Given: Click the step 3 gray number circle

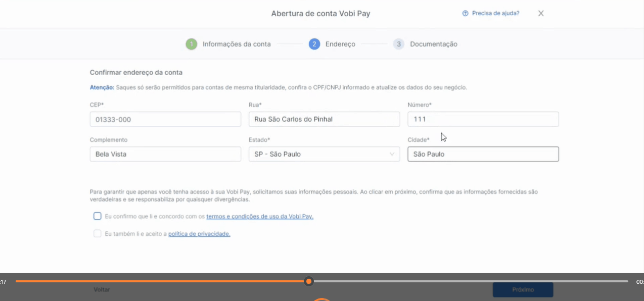Looking at the screenshot, I should [x=399, y=44].
